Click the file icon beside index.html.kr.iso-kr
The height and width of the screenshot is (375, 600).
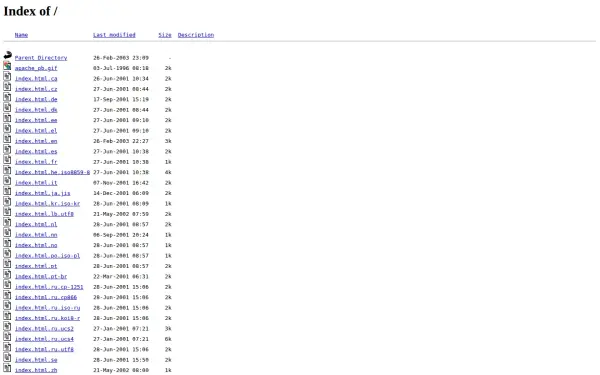(x=7, y=201)
